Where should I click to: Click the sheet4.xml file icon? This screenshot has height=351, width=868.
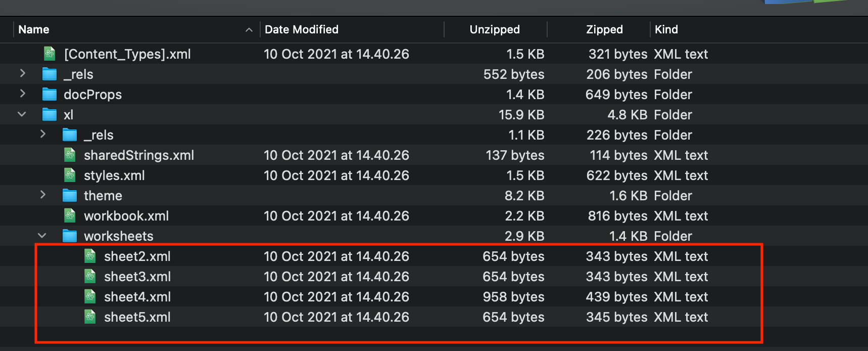click(x=90, y=296)
